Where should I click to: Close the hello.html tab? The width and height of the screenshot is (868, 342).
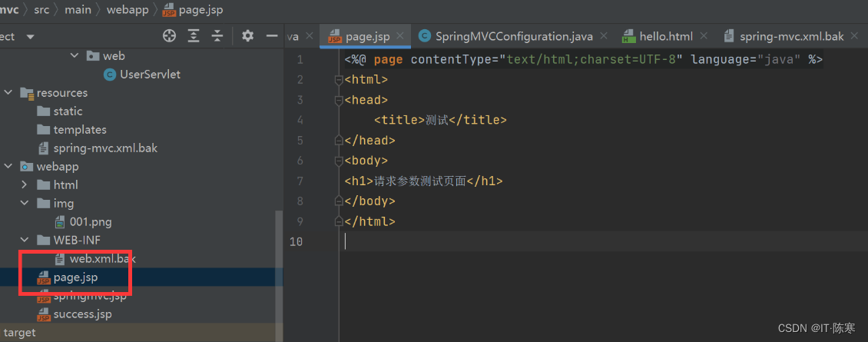pos(704,37)
